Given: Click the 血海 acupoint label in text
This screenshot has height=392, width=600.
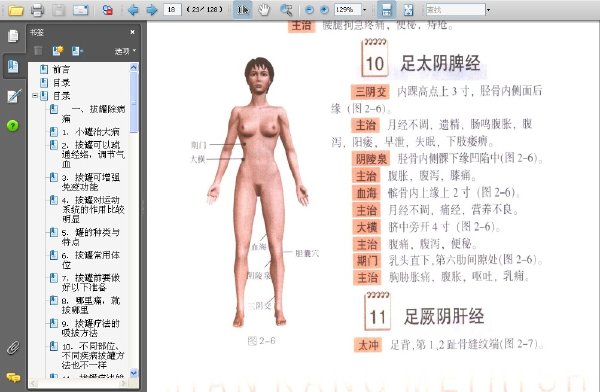Looking at the screenshot, I should coord(367,193).
